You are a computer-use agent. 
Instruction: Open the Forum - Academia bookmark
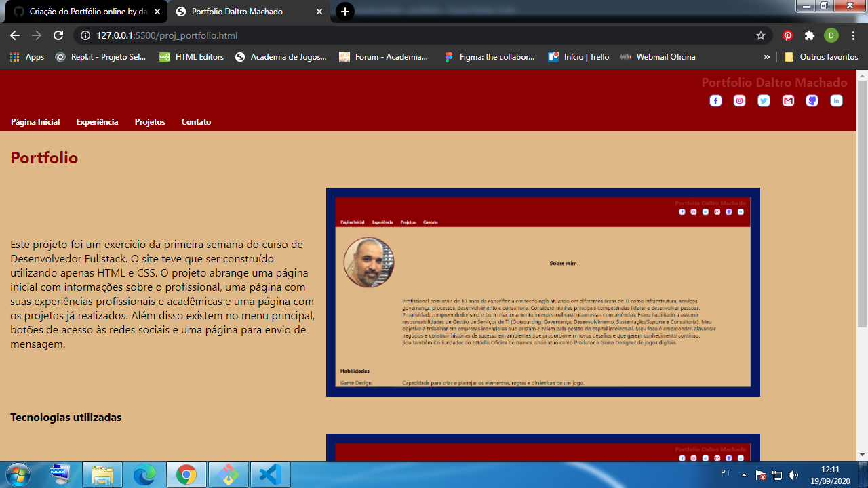click(384, 57)
